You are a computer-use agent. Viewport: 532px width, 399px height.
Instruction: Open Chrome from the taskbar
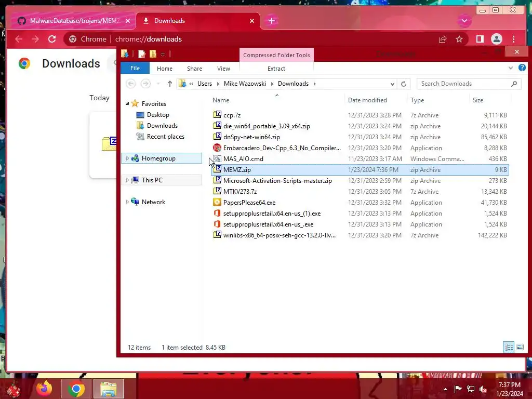pos(76,389)
